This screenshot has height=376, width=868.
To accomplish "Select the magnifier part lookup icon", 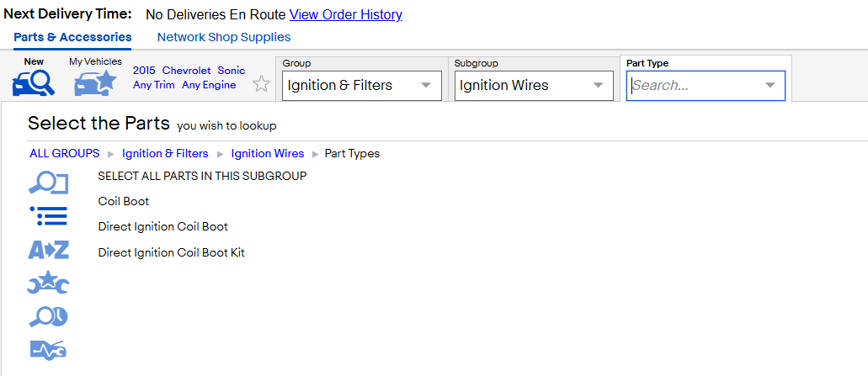I will [48, 183].
